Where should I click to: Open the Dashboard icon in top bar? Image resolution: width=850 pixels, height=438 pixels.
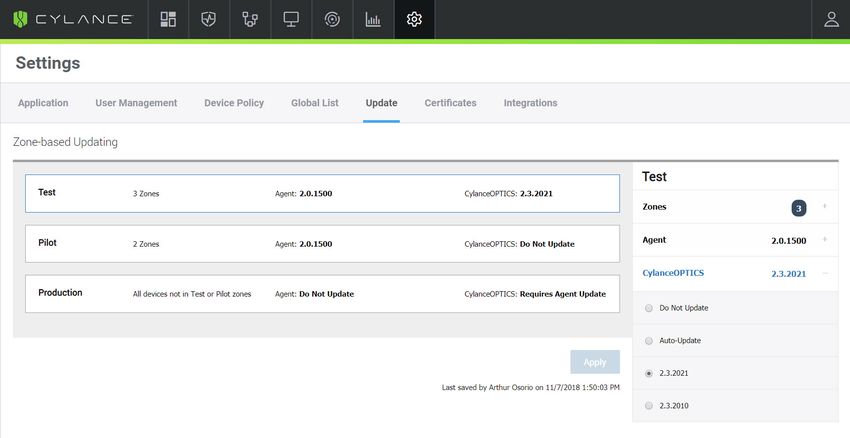click(168, 20)
